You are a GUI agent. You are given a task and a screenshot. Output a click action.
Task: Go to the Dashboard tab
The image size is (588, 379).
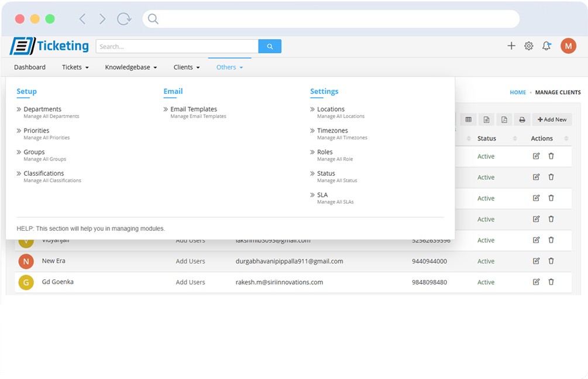pyautogui.click(x=30, y=67)
